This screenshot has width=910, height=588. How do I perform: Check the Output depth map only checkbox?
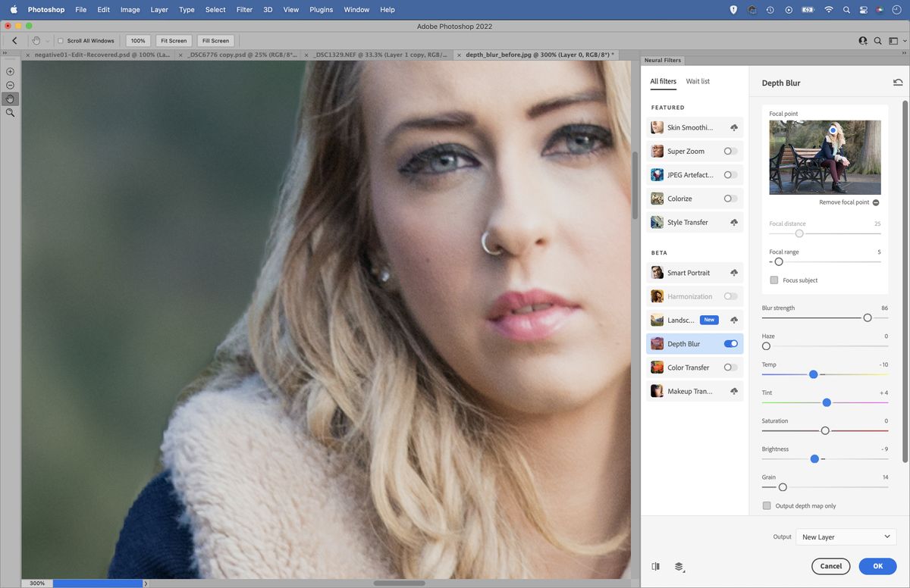(x=767, y=505)
